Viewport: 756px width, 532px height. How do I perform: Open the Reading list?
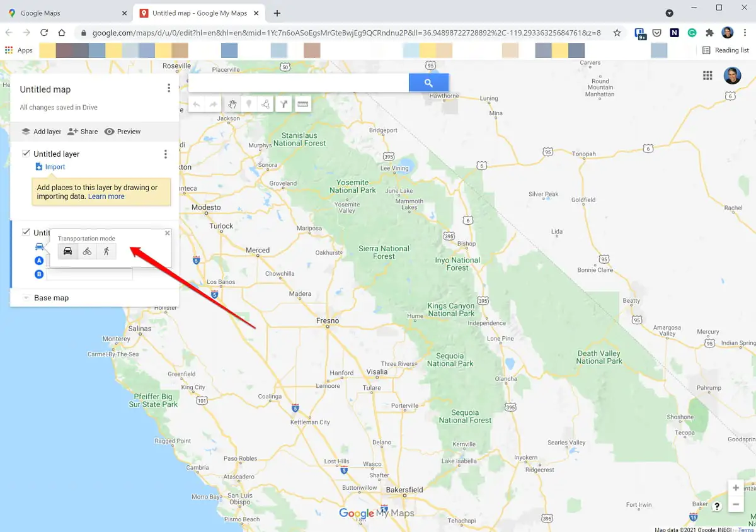726,50
